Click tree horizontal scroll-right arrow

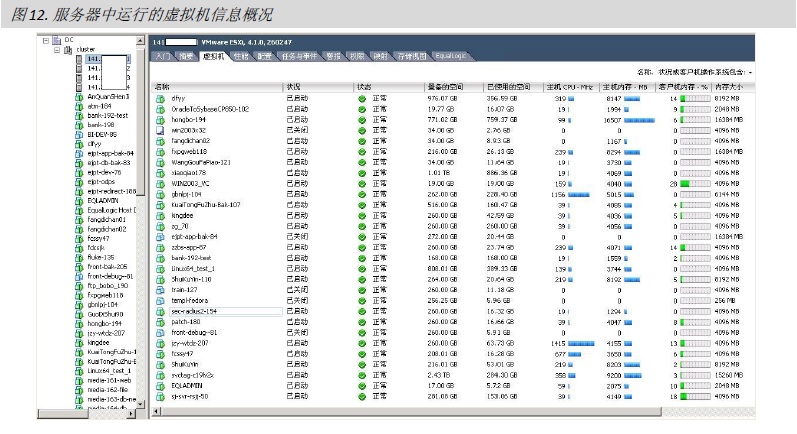132,414
